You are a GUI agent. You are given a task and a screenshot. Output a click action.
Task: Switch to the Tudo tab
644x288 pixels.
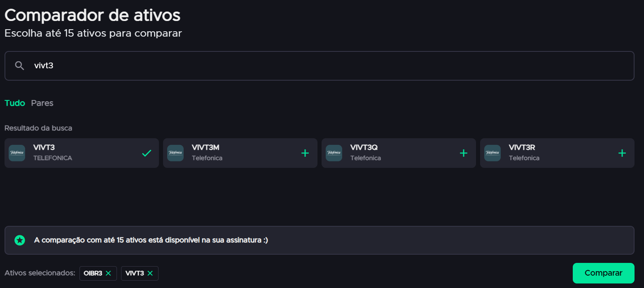15,103
